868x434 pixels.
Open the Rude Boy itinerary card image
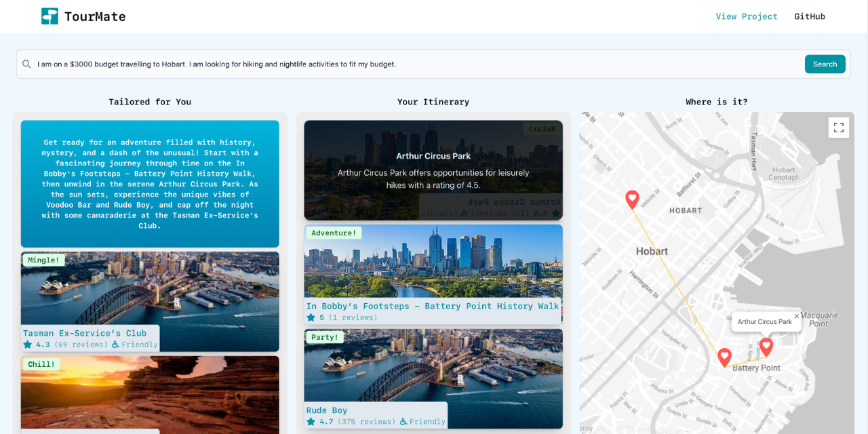pos(433,366)
